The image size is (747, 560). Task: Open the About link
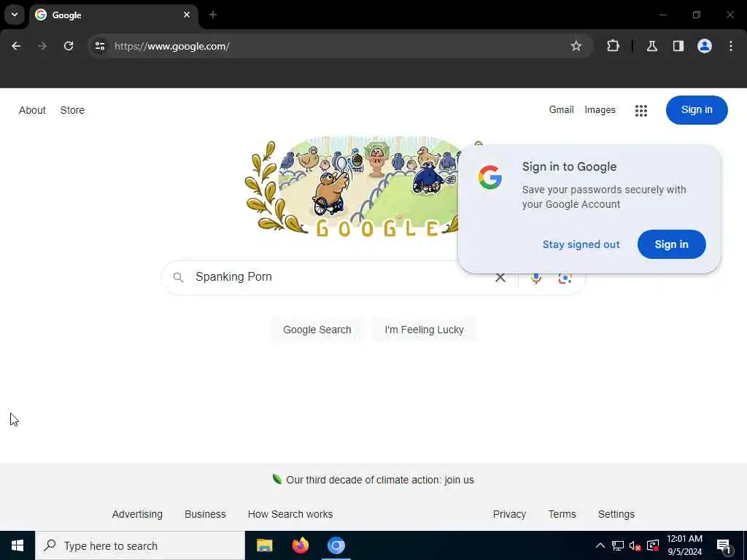coord(32,110)
